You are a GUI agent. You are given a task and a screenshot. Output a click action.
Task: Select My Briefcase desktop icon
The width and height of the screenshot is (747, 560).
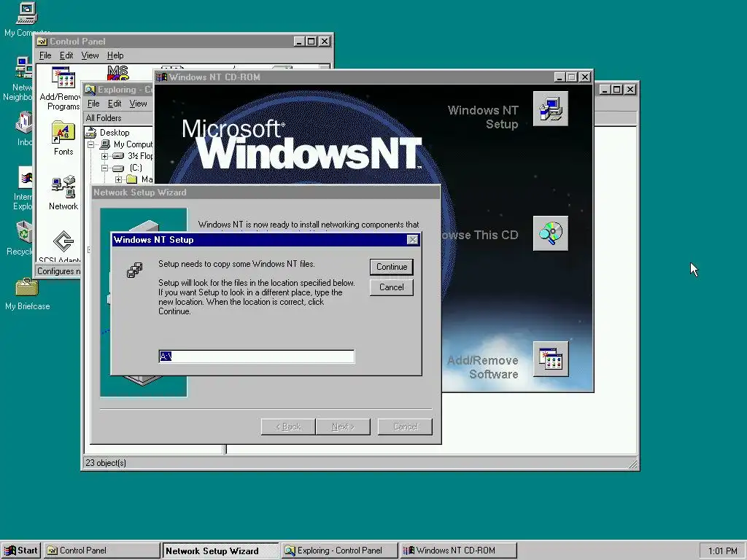pos(27,295)
